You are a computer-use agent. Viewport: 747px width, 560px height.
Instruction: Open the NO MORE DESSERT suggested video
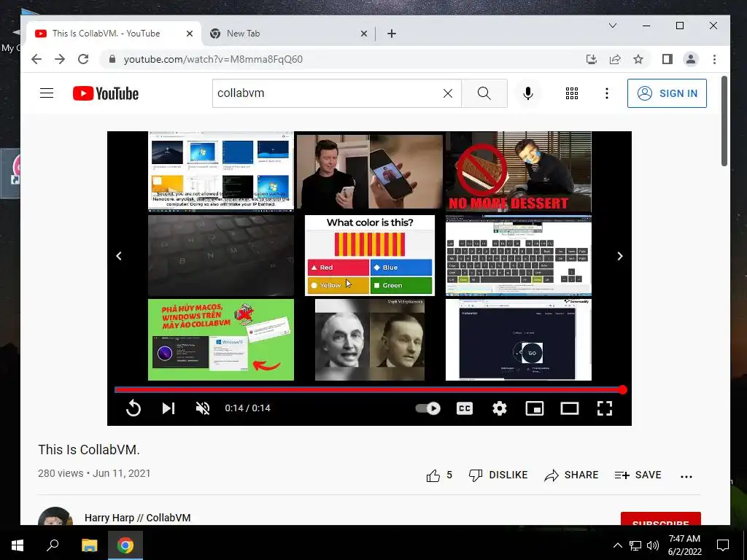[519, 171]
